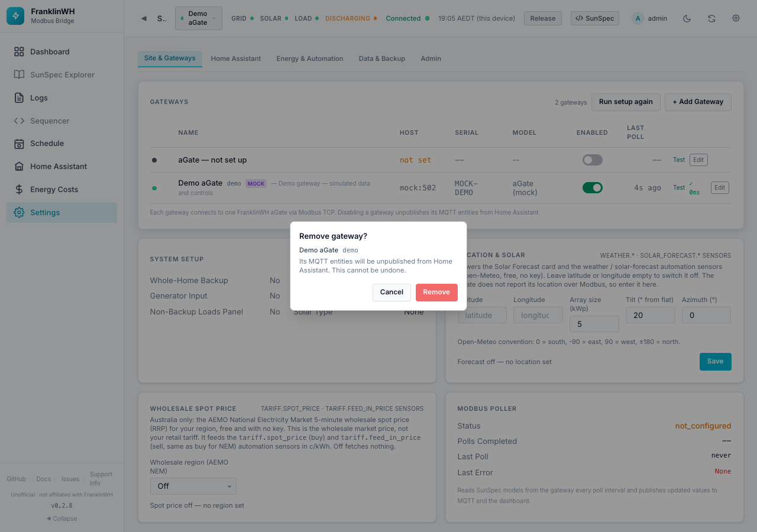Edit the Demo aGate gateway row
757x532 pixels.
coord(720,187)
